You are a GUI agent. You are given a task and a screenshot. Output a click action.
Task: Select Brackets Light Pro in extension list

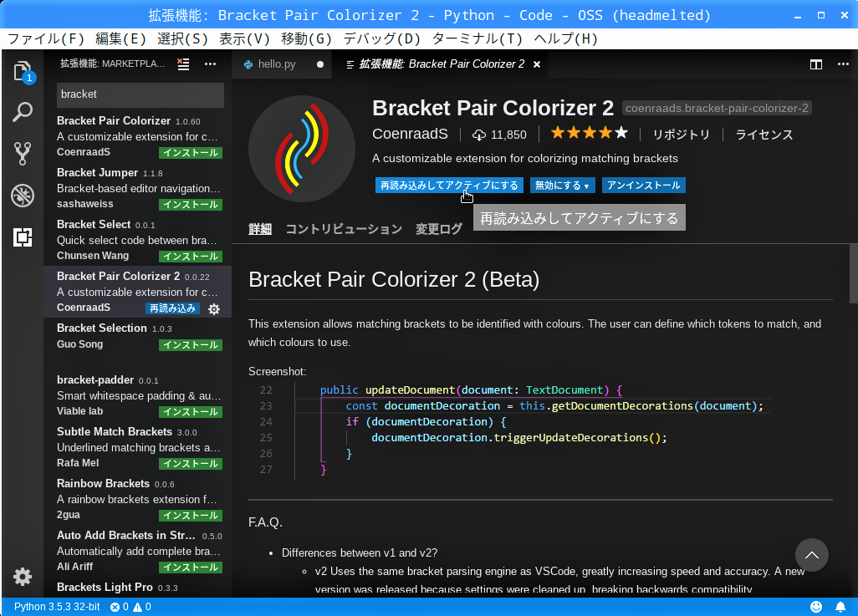point(105,587)
